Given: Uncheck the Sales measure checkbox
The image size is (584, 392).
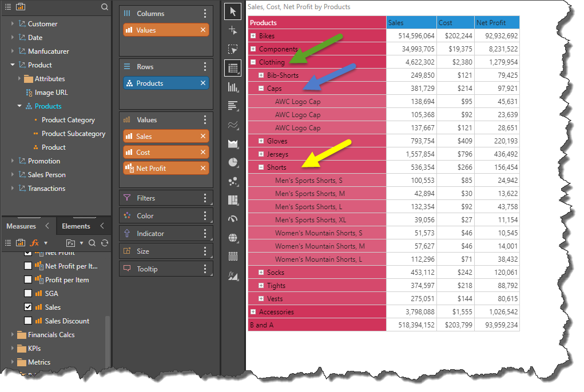Looking at the screenshot, I should pyautogui.click(x=28, y=307).
